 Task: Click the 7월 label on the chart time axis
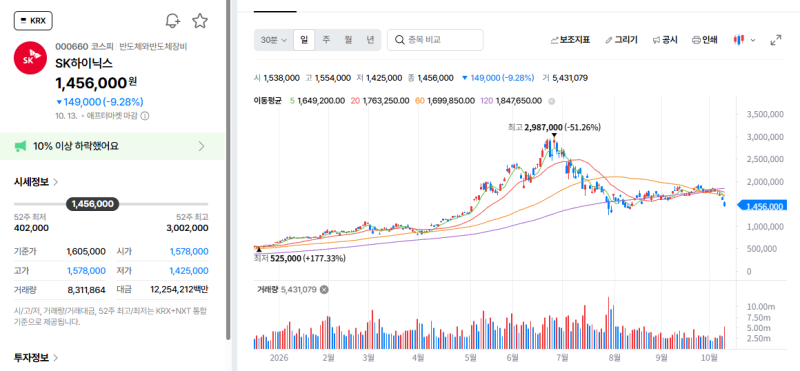563,357
